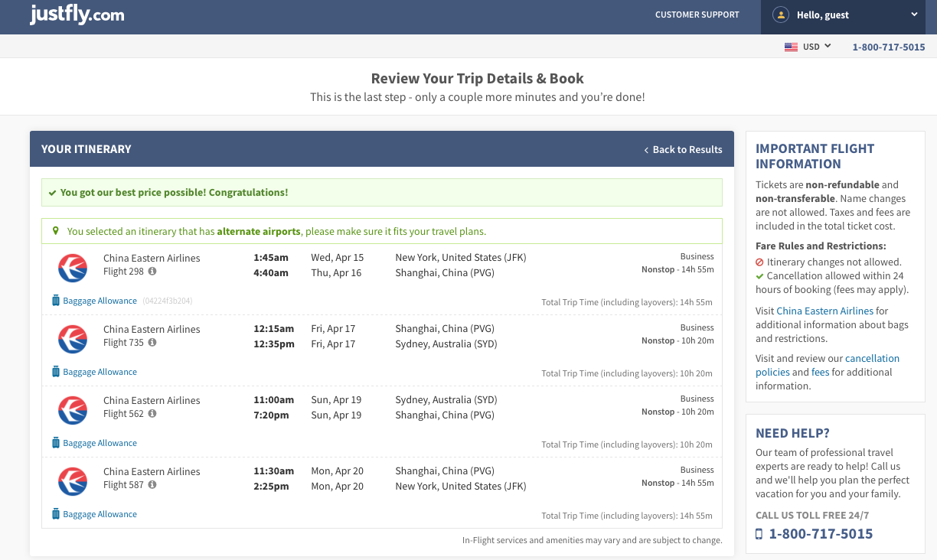View Baggage Allowance for Shanghai to Sydney flight
The width and height of the screenshot is (937, 560).
100,372
